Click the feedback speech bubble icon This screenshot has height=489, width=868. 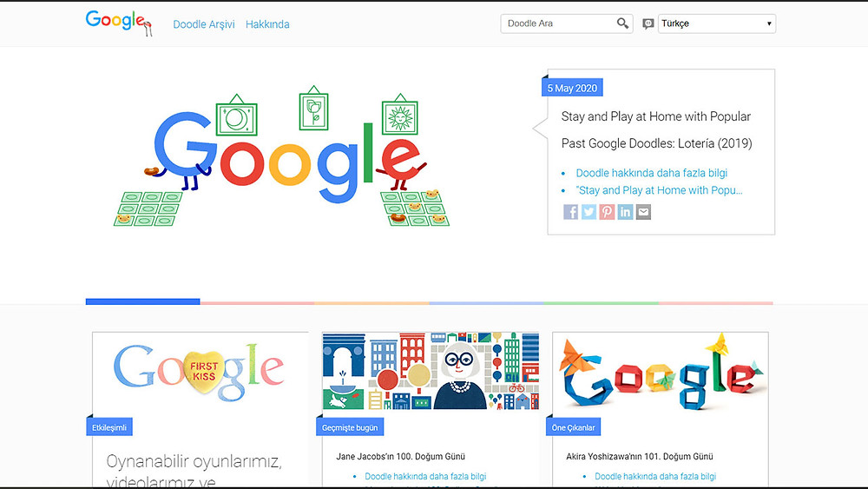point(648,23)
